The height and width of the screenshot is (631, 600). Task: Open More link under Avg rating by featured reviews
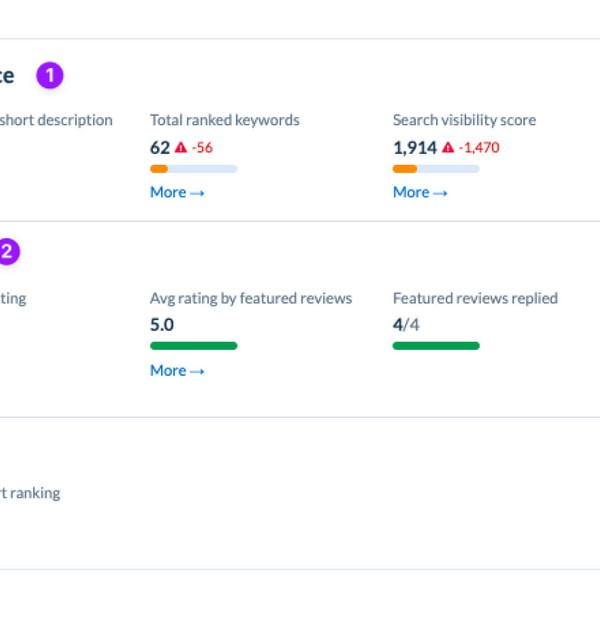(177, 371)
